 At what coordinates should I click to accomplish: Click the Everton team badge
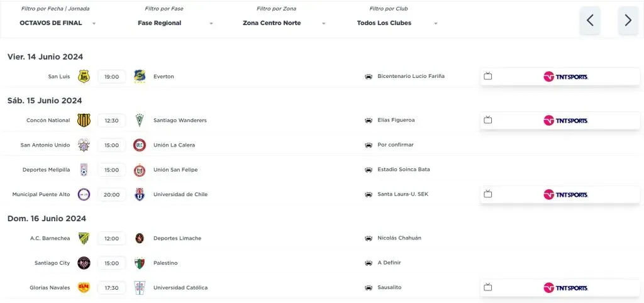[140, 77]
